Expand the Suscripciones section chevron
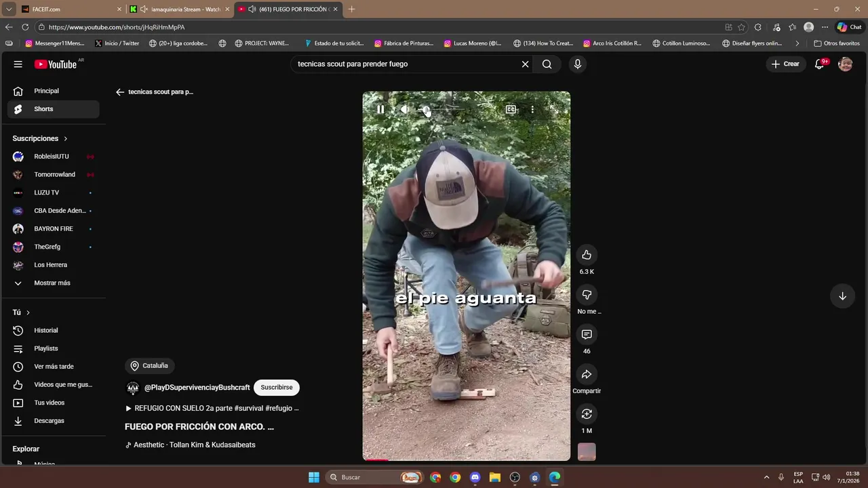The width and height of the screenshot is (868, 488). tap(66, 139)
